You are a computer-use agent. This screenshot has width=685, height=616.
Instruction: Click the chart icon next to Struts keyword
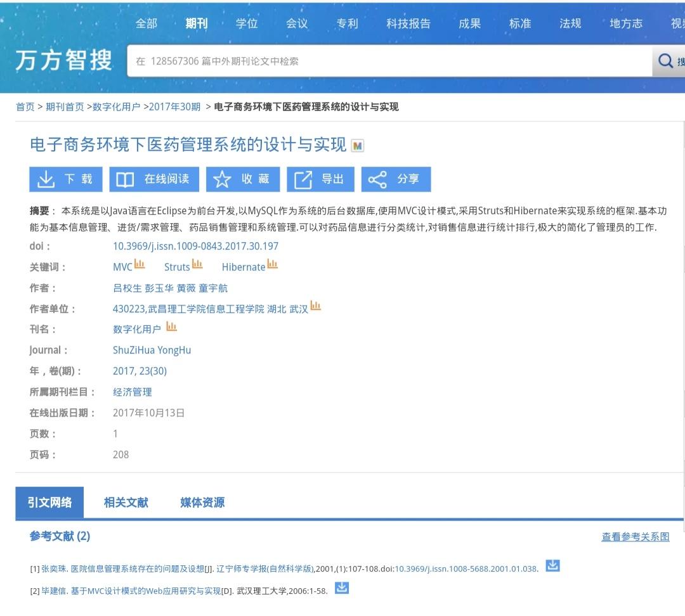pos(197,264)
